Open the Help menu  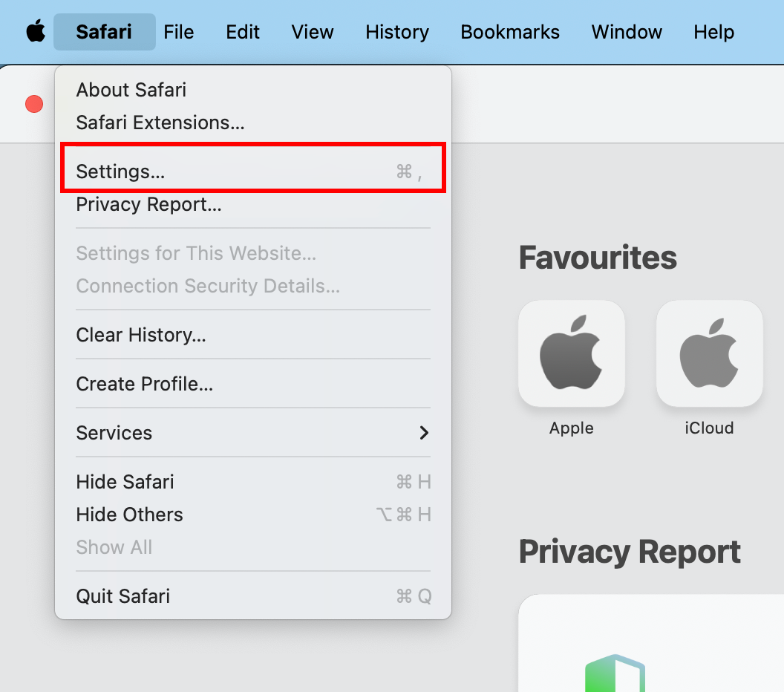(713, 31)
